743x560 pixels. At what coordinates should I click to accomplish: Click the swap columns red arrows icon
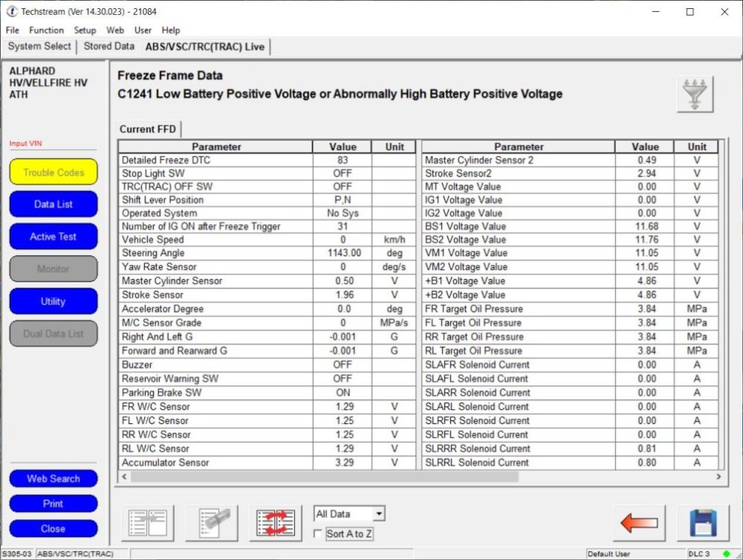point(276,523)
